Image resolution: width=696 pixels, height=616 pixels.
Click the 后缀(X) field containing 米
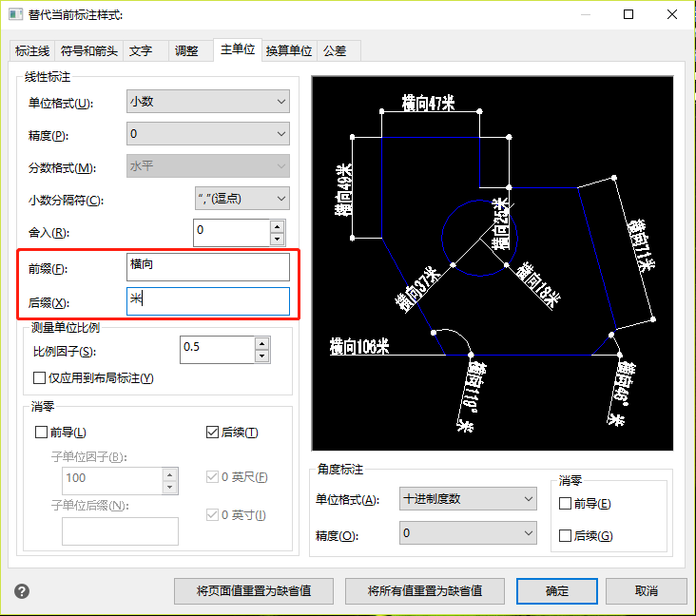point(208,301)
